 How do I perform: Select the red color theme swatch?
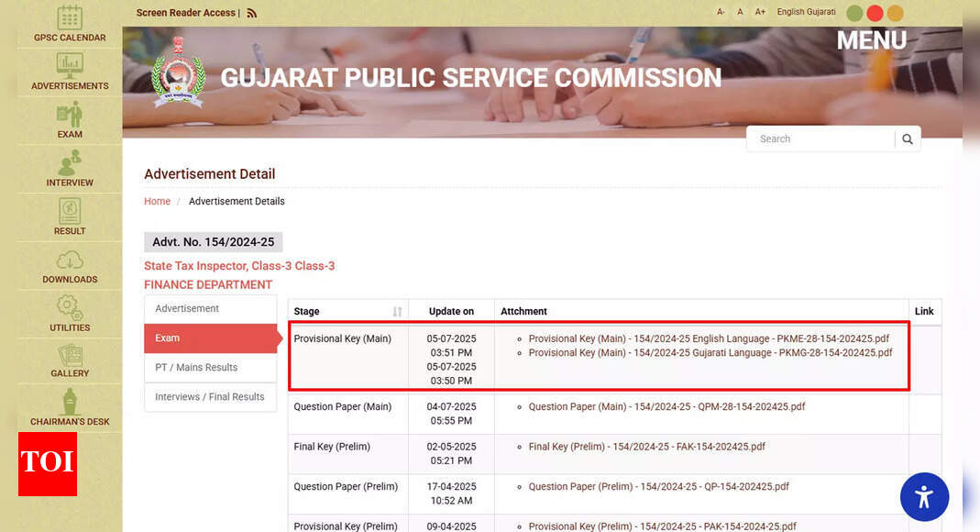click(x=875, y=13)
